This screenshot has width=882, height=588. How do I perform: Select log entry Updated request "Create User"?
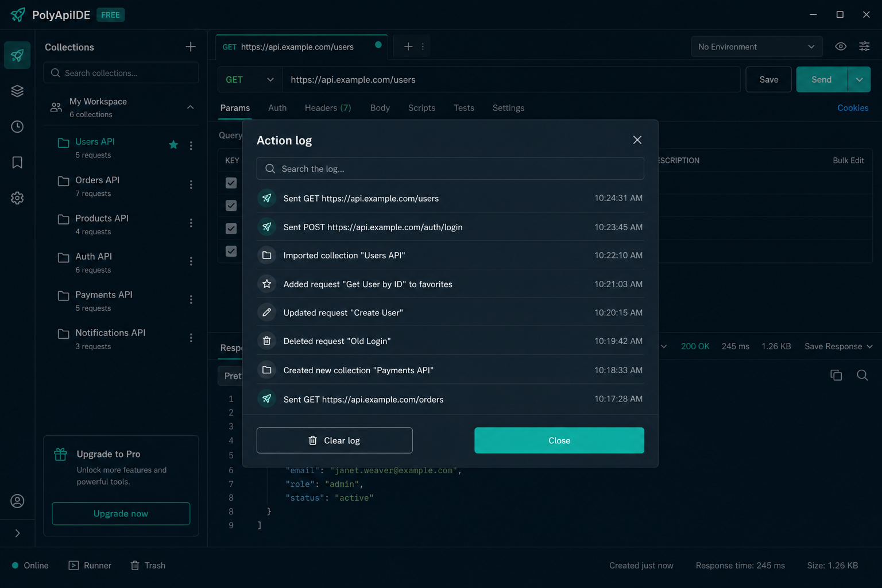point(450,312)
